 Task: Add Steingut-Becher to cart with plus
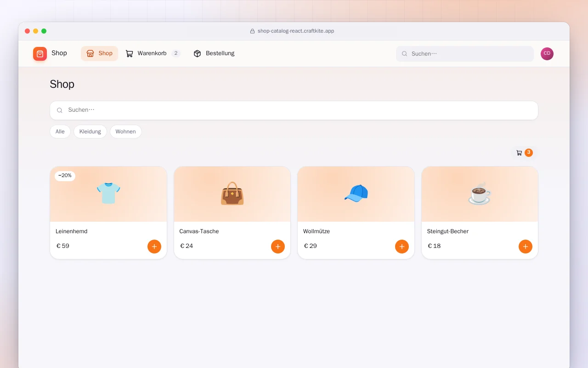point(526,247)
